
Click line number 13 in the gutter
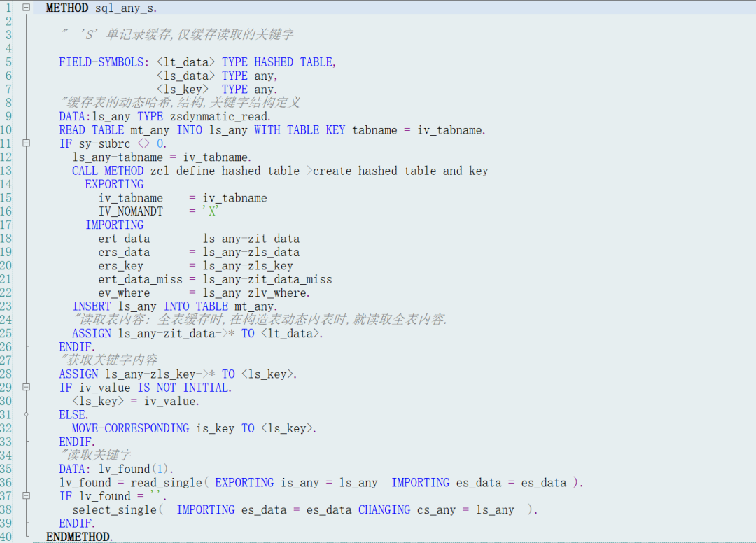tap(6, 171)
